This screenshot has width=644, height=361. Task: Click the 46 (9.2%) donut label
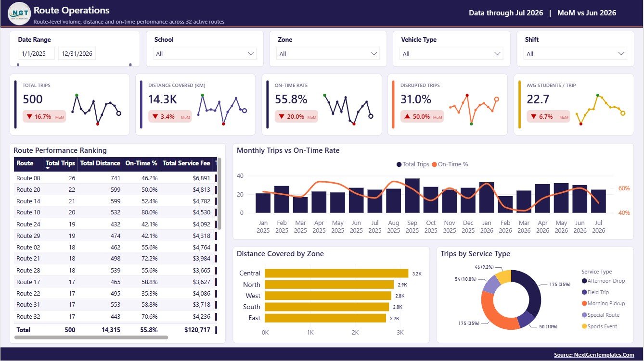point(484,266)
